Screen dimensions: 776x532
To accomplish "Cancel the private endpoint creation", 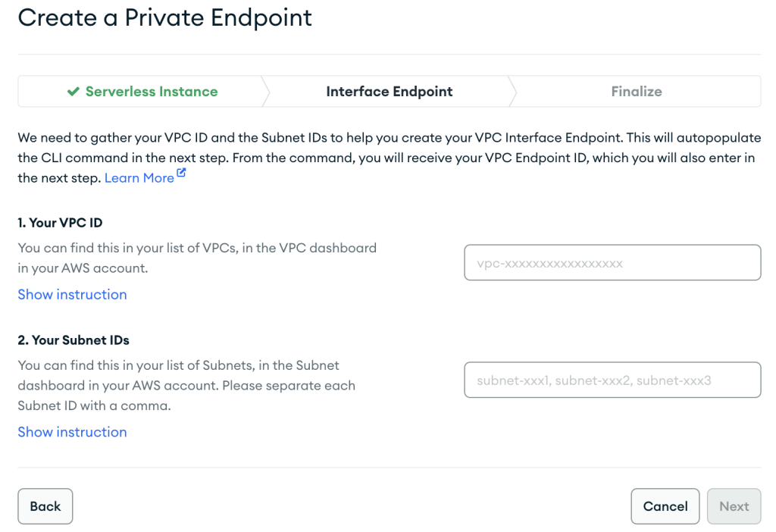I will click(x=665, y=506).
